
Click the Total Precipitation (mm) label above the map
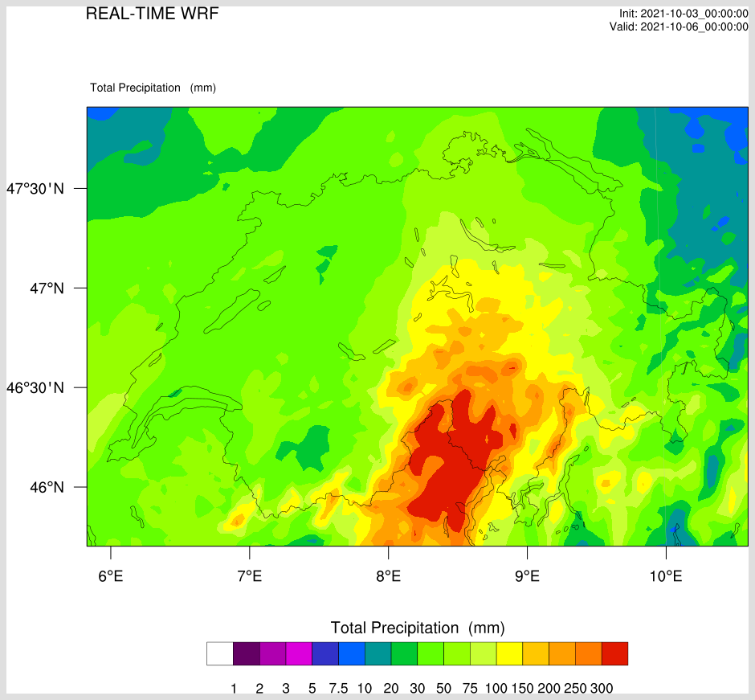(x=153, y=88)
